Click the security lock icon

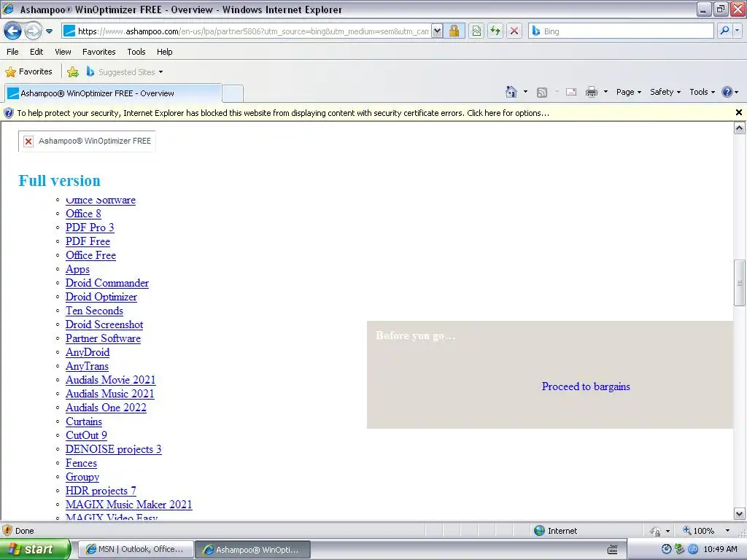(454, 31)
